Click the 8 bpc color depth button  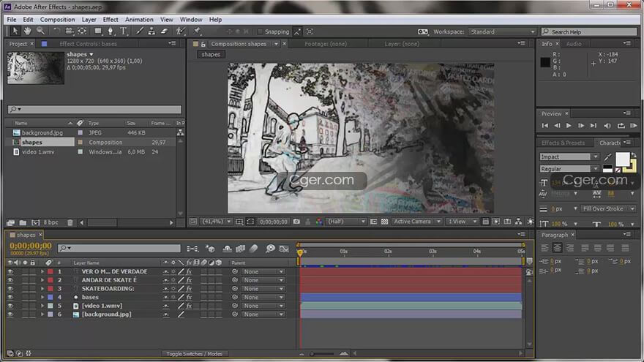tap(51, 222)
